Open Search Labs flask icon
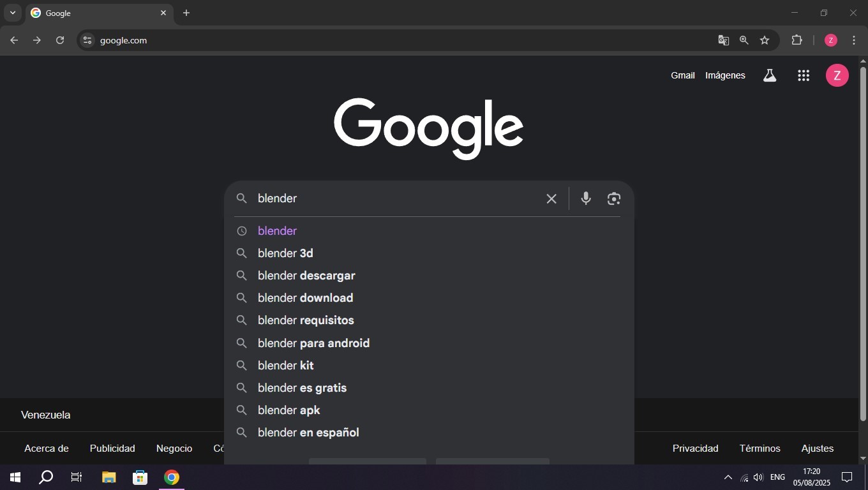The width and height of the screenshot is (868, 490). (x=770, y=75)
